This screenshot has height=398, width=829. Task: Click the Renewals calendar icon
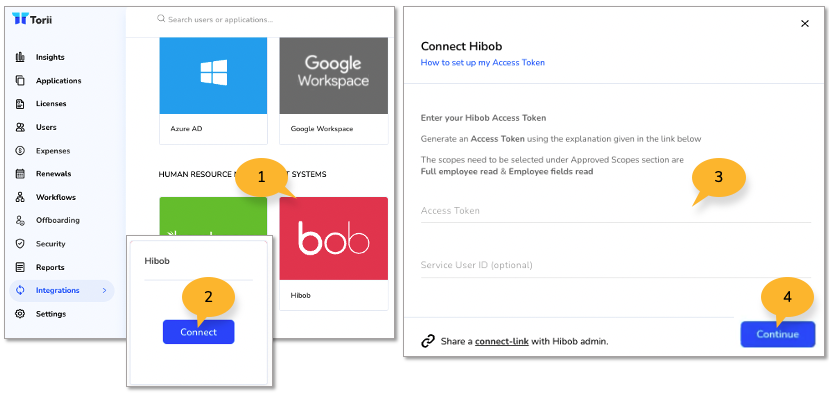click(x=20, y=173)
